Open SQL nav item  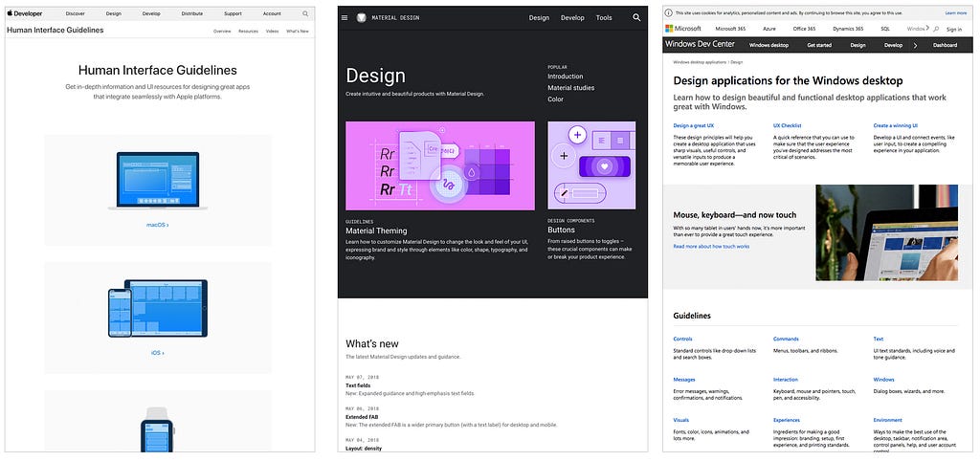[x=885, y=29]
